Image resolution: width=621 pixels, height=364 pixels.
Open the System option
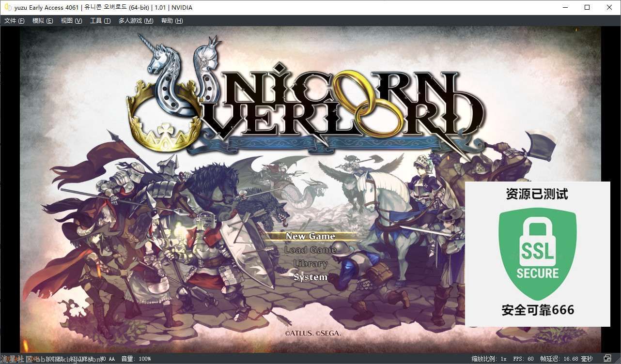coord(310,277)
